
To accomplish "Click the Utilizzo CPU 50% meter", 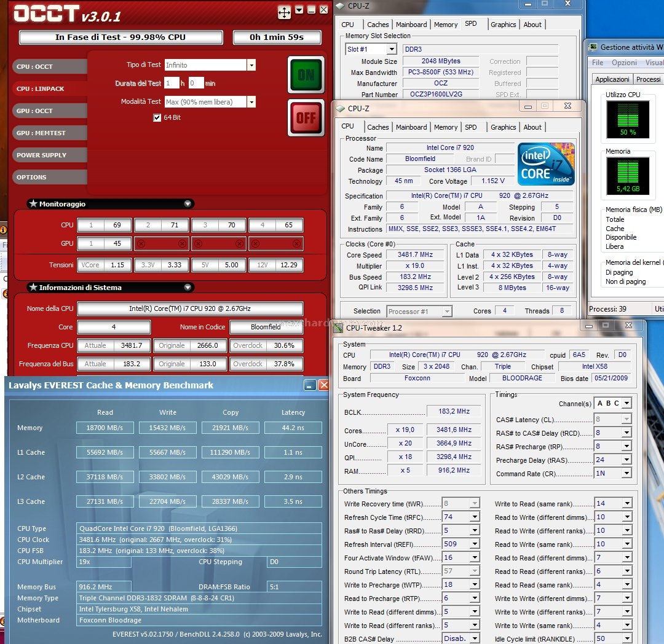I will click(628, 119).
